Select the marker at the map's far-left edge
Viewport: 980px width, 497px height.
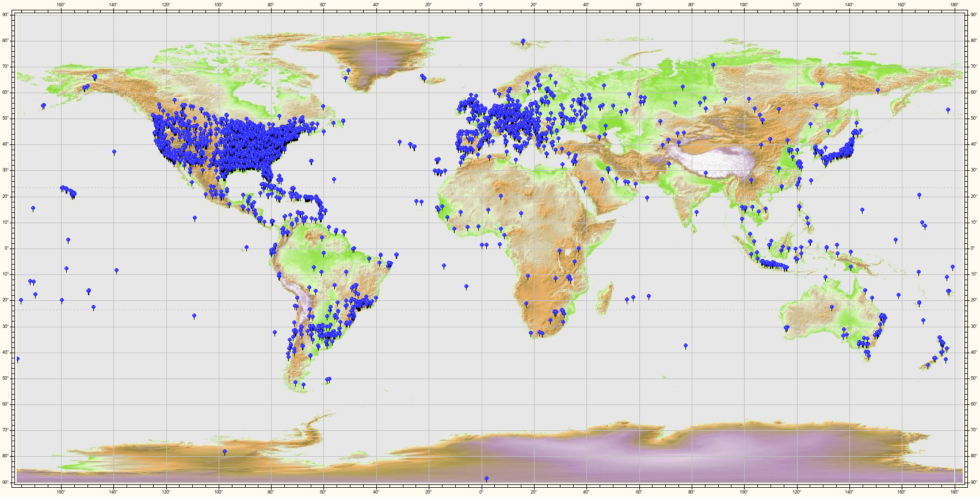coord(17,359)
